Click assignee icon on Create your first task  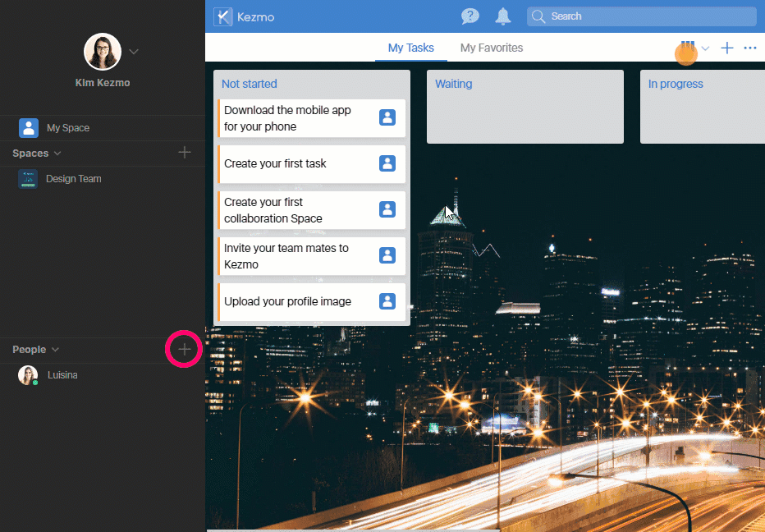click(387, 163)
